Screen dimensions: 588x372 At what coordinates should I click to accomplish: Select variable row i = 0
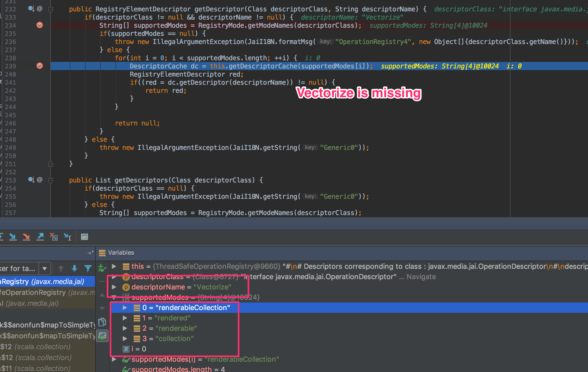349,349
